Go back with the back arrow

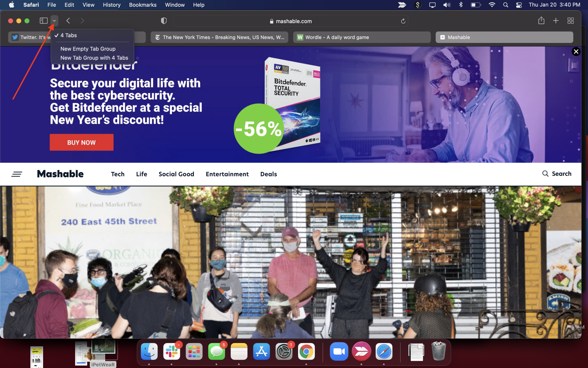(x=68, y=21)
